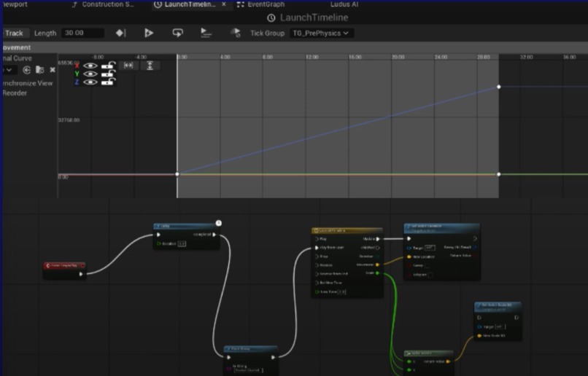Screen dimensions: 588x376
Task: Toggle the Loop icon in timeline toolbar
Action: (178, 33)
